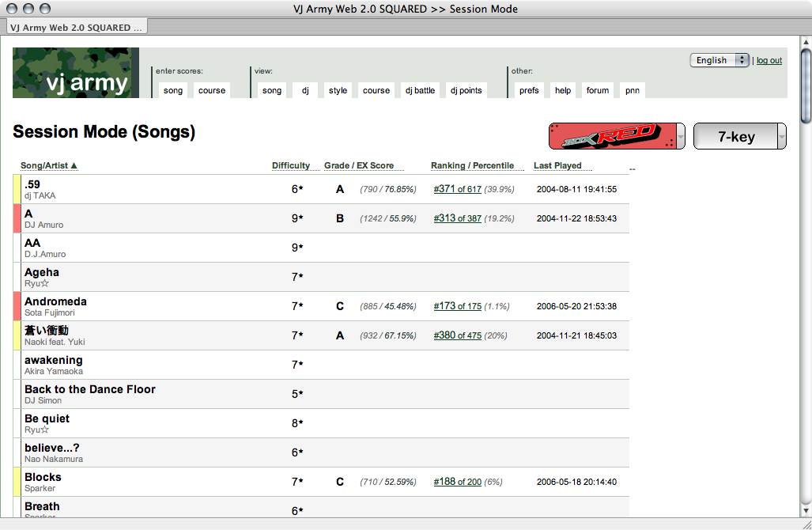Viewport: 812px width, 530px height.
Task: Open the enter scores course tab
Action: click(x=212, y=90)
